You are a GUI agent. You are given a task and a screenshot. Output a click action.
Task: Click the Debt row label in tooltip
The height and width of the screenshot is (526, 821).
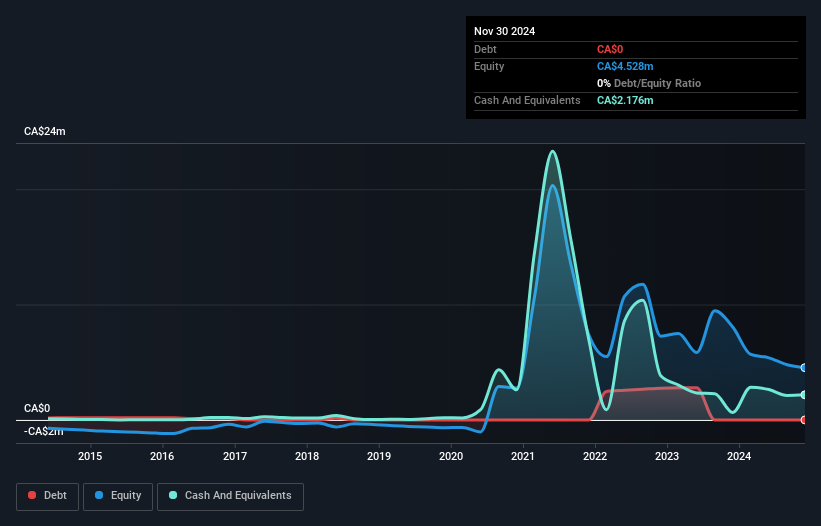click(485, 49)
